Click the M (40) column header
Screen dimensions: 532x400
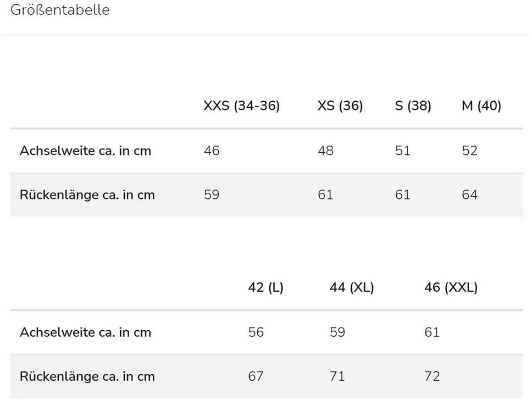tap(481, 105)
